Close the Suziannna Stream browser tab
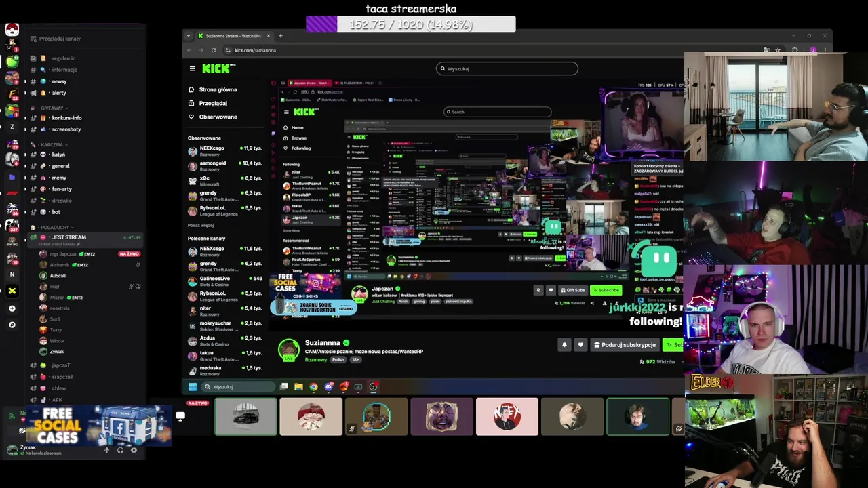 pos(269,36)
